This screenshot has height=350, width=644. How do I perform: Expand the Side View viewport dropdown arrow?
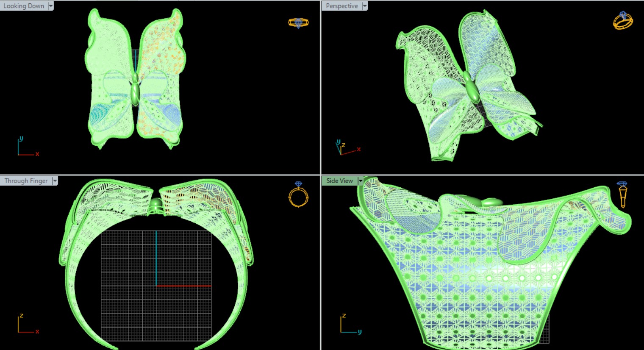click(361, 181)
